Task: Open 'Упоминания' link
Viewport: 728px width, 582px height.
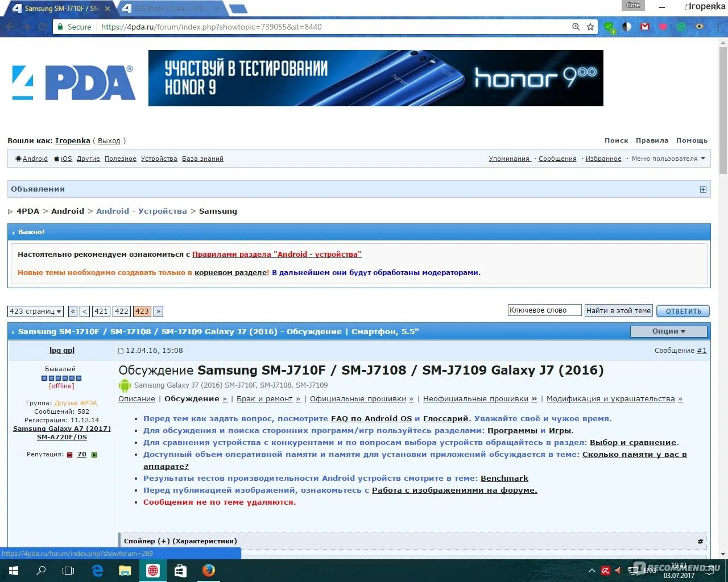Action: pyautogui.click(x=510, y=159)
